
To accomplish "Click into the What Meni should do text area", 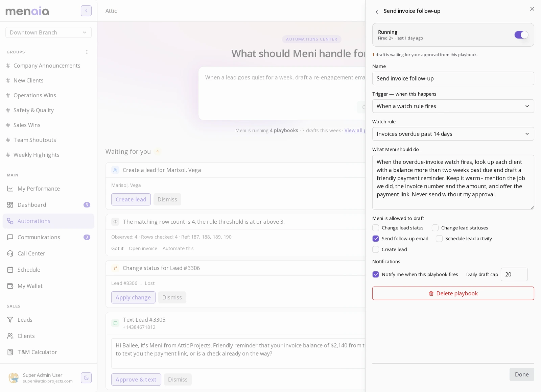I will [x=453, y=182].
